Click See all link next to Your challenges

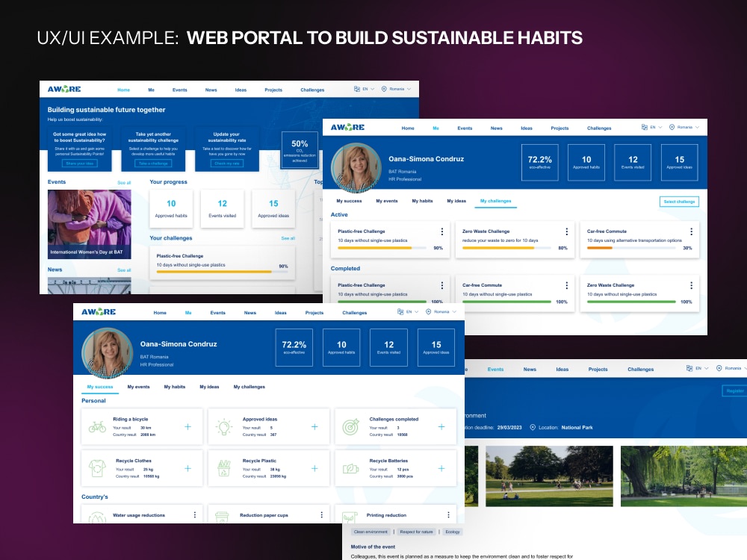(x=288, y=238)
